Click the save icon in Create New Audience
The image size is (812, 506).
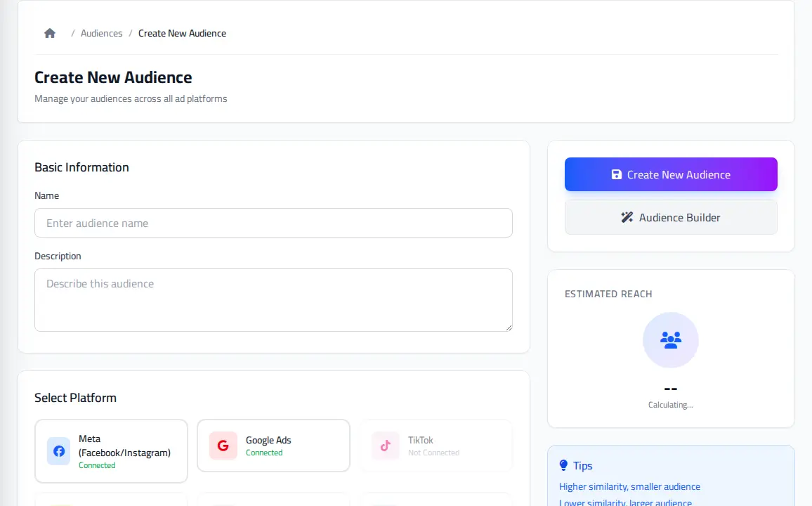[x=616, y=174]
